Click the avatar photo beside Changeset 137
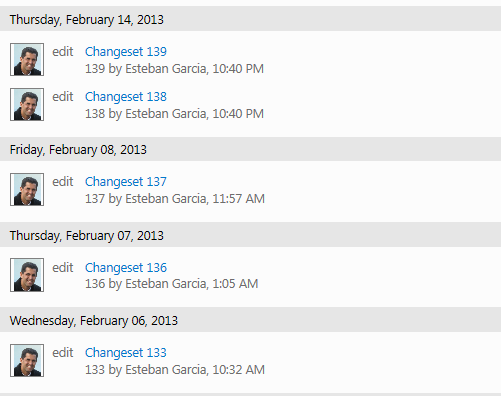The height and width of the screenshot is (396, 501). coord(27,189)
